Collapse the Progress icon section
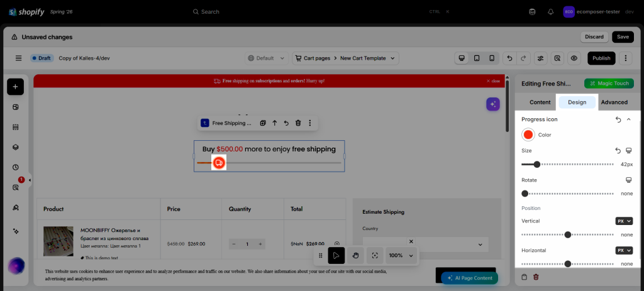 click(628, 119)
